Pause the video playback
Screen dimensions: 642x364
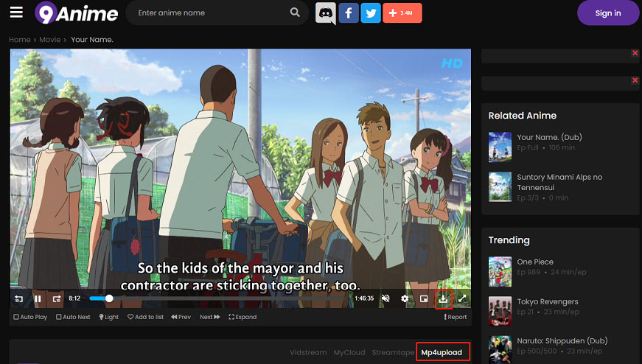pos(38,299)
